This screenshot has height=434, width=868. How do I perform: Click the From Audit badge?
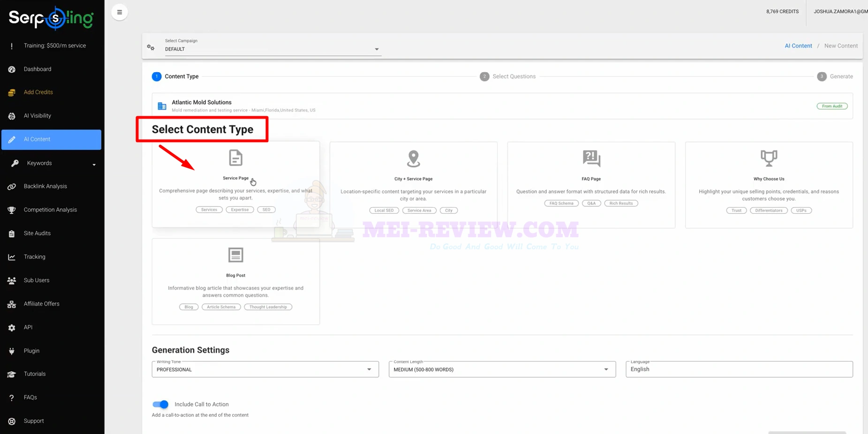point(832,106)
